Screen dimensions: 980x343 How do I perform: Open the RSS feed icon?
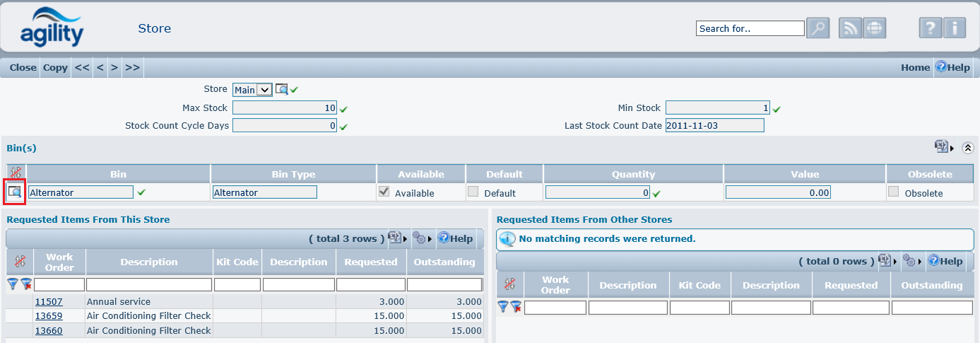850,28
